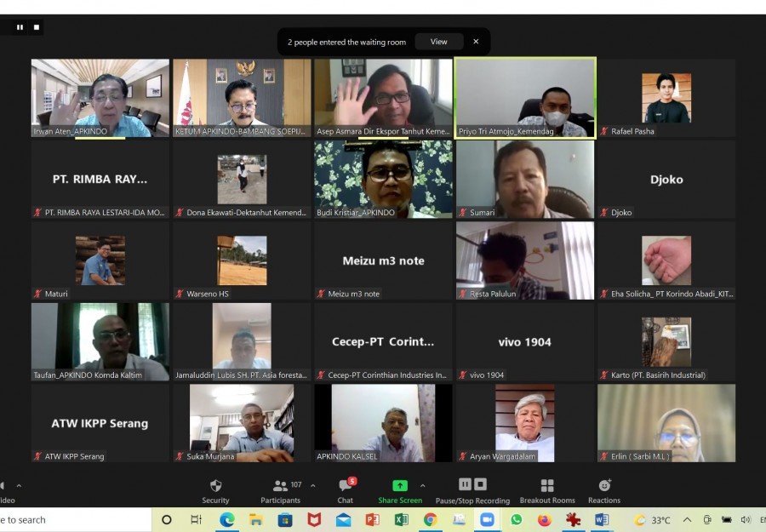Click View on the waiting room notification
The image size is (766, 532).
[x=438, y=42]
